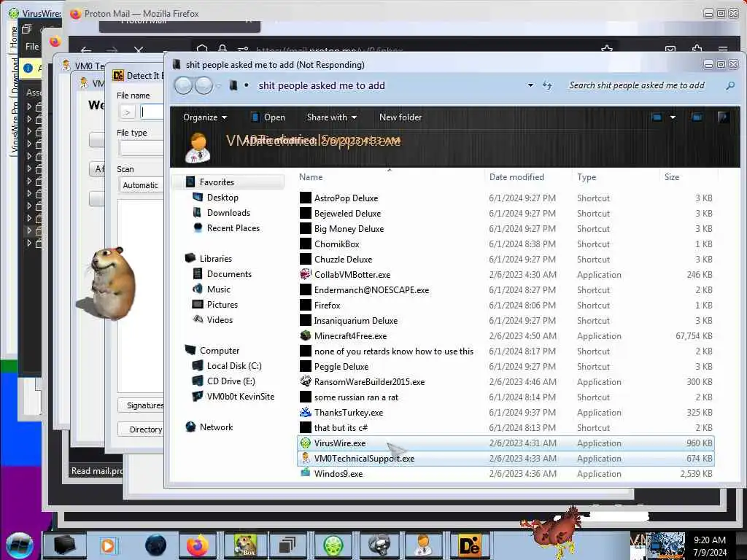Select the VM0TechnicalSupport.exe file icon
This screenshot has height=560, width=747.
tap(306, 458)
